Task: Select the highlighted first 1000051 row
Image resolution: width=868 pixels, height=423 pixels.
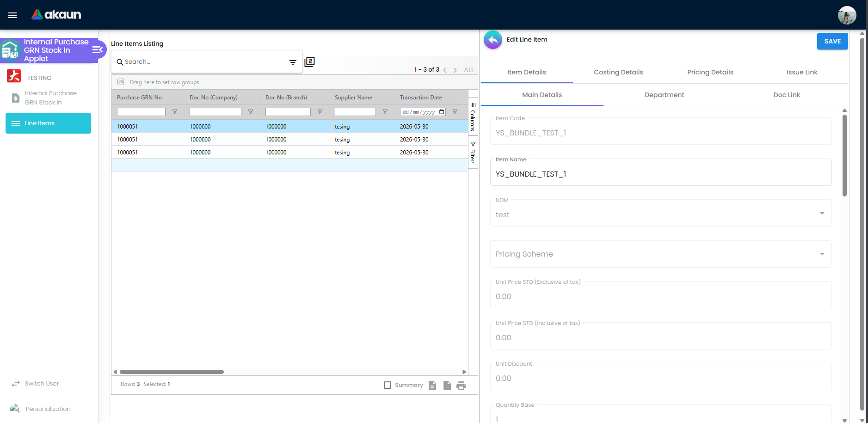Action: (289, 126)
